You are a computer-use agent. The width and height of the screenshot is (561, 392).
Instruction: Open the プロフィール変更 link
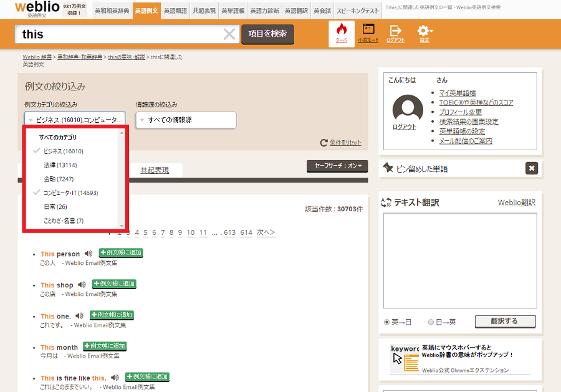(x=461, y=112)
